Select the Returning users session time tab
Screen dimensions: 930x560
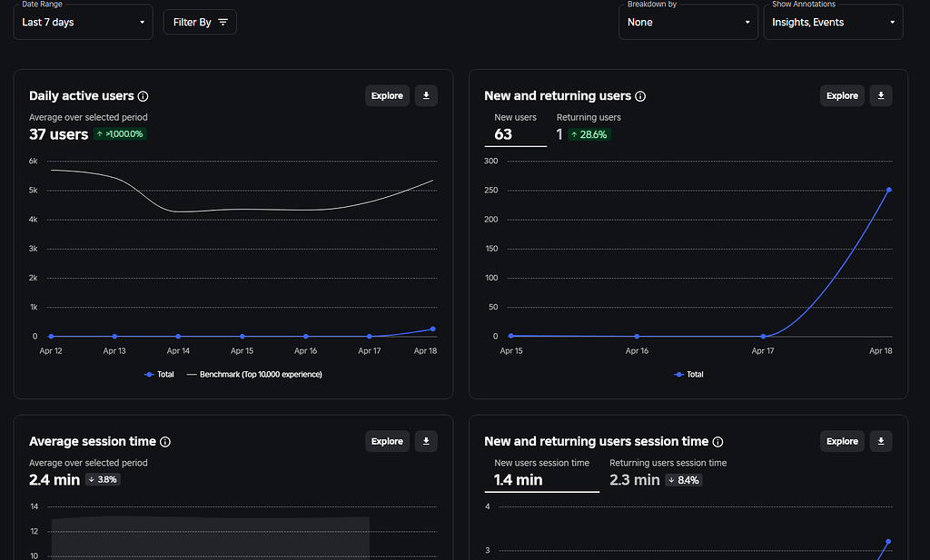tap(668, 471)
